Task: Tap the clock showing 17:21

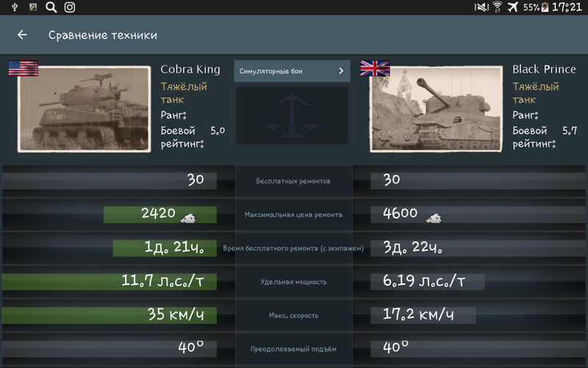Action: [567, 7]
